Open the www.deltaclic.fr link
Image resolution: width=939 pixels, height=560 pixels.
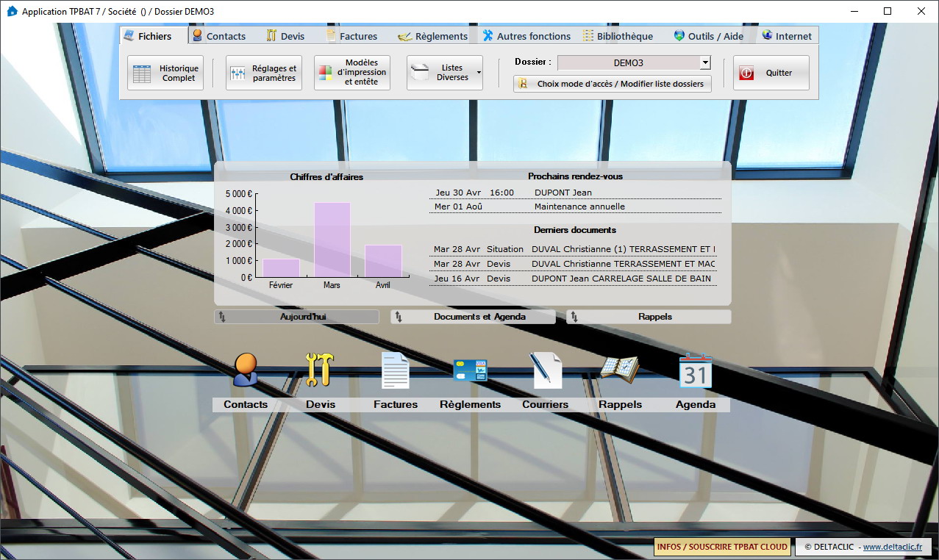click(x=892, y=547)
